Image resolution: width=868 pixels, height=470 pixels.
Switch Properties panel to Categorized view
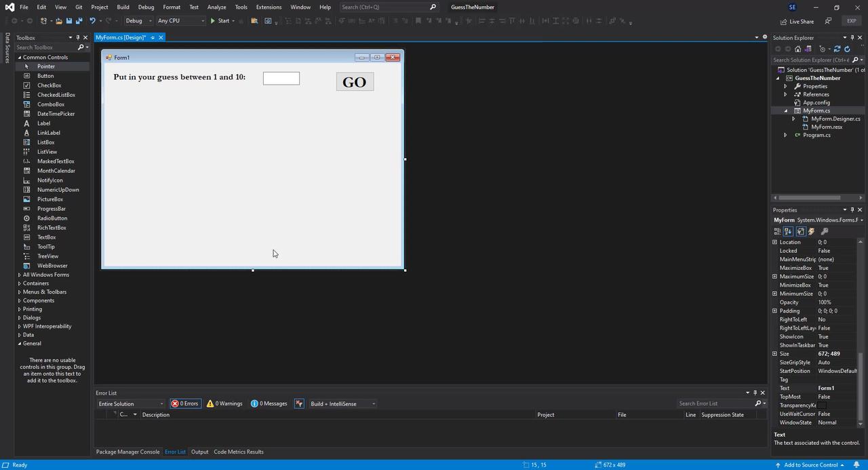777,231
